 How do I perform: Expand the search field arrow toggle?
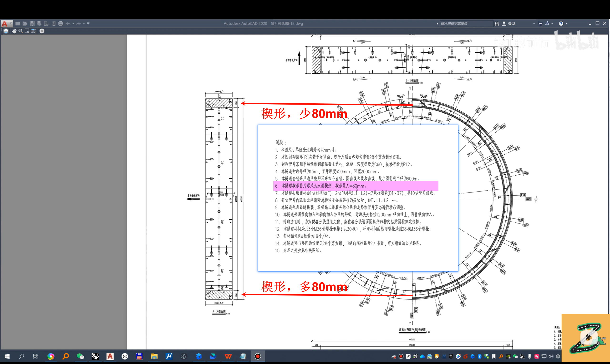437,24
